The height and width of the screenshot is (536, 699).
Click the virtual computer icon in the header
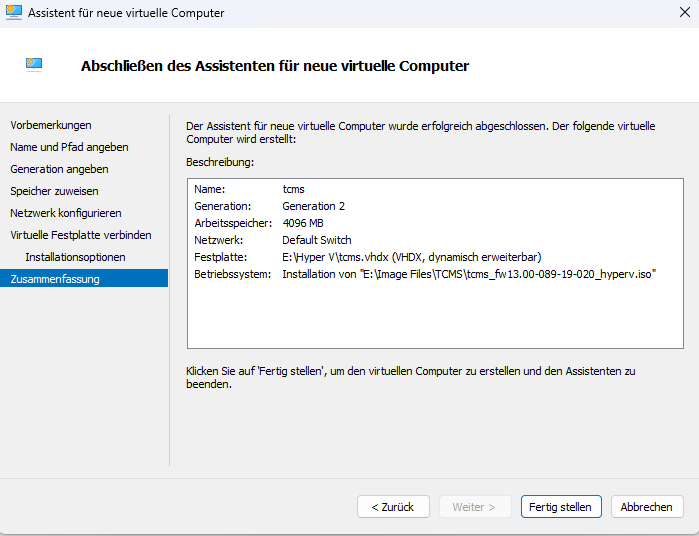[x=34, y=64]
